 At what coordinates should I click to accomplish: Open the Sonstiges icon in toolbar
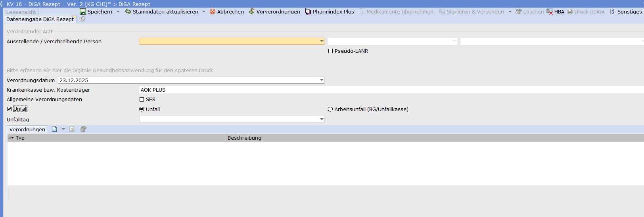(613, 12)
